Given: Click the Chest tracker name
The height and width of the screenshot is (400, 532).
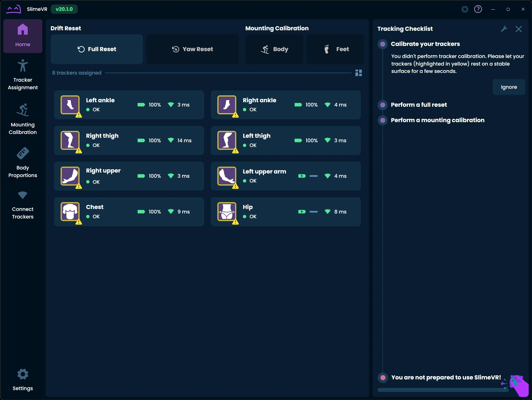Looking at the screenshot, I should pyautogui.click(x=95, y=207).
